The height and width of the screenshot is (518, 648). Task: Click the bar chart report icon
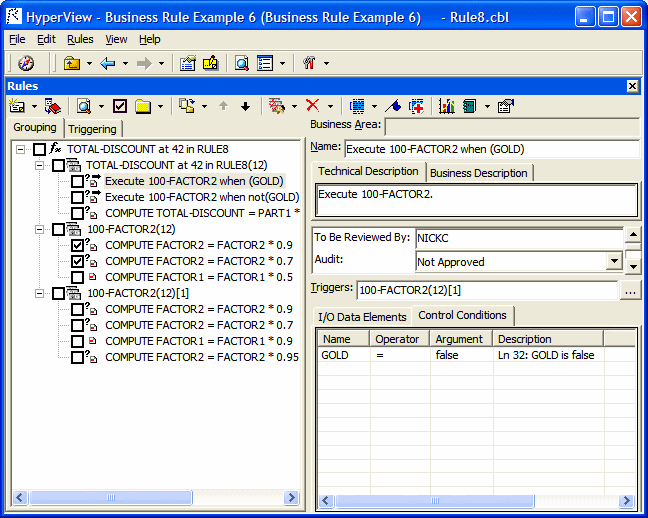pyautogui.click(x=446, y=106)
